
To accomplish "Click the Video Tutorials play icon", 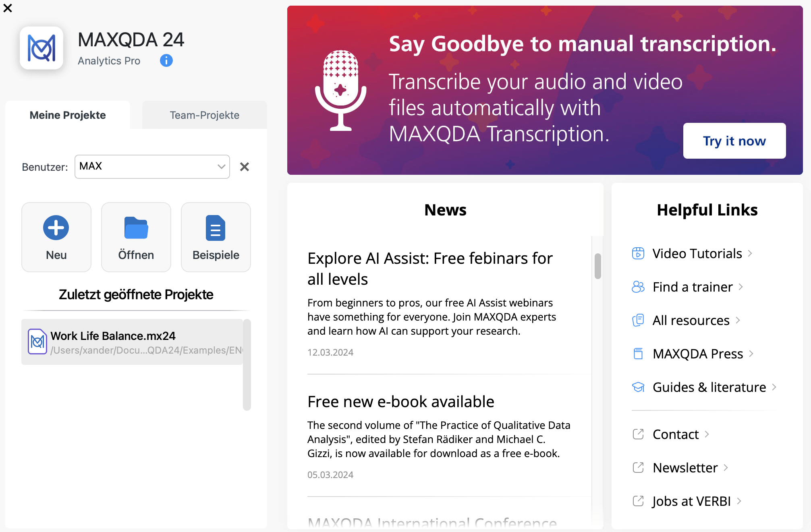I will (x=638, y=253).
